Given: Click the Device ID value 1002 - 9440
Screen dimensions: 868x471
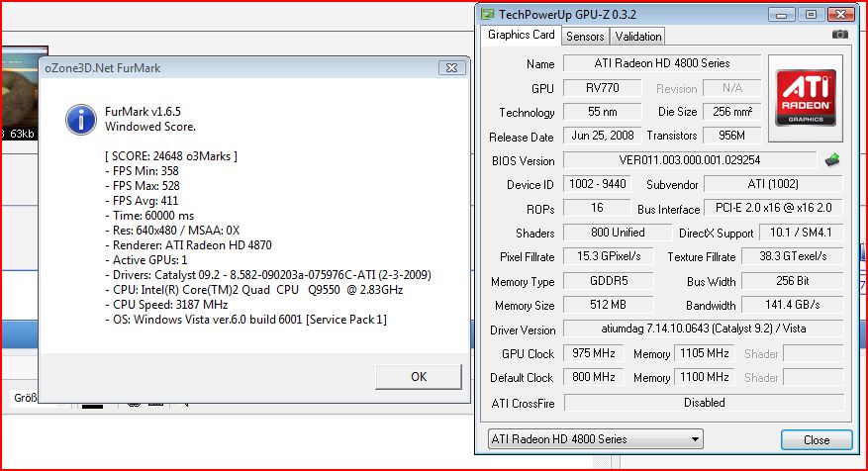Looking at the screenshot, I should [598, 184].
